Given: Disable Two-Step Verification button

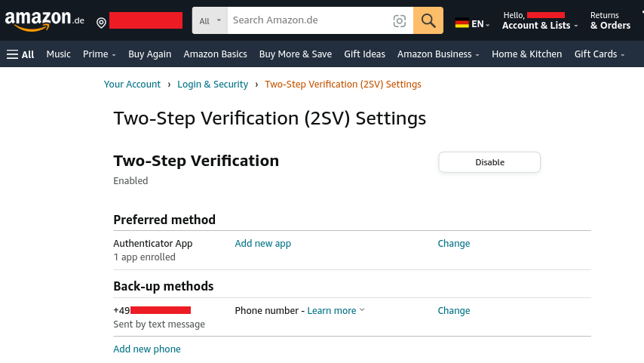Looking at the screenshot, I should (489, 162).
